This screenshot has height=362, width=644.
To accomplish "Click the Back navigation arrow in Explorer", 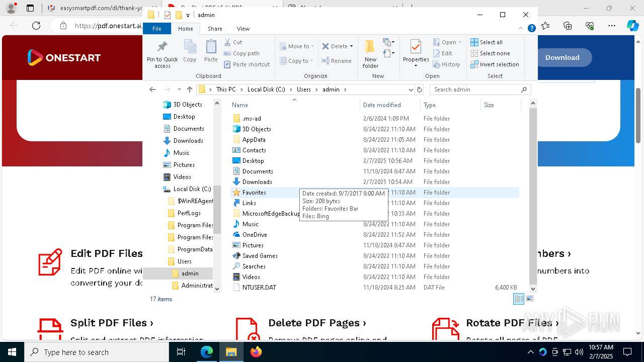I will 152,89.
